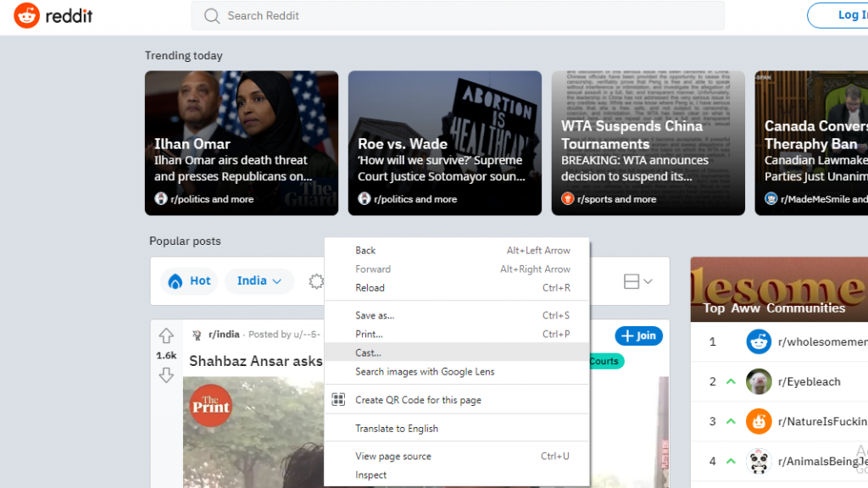
Task: Click r/politics avatar on Ilhan Omar card
Action: pyautogui.click(x=161, y=198)
